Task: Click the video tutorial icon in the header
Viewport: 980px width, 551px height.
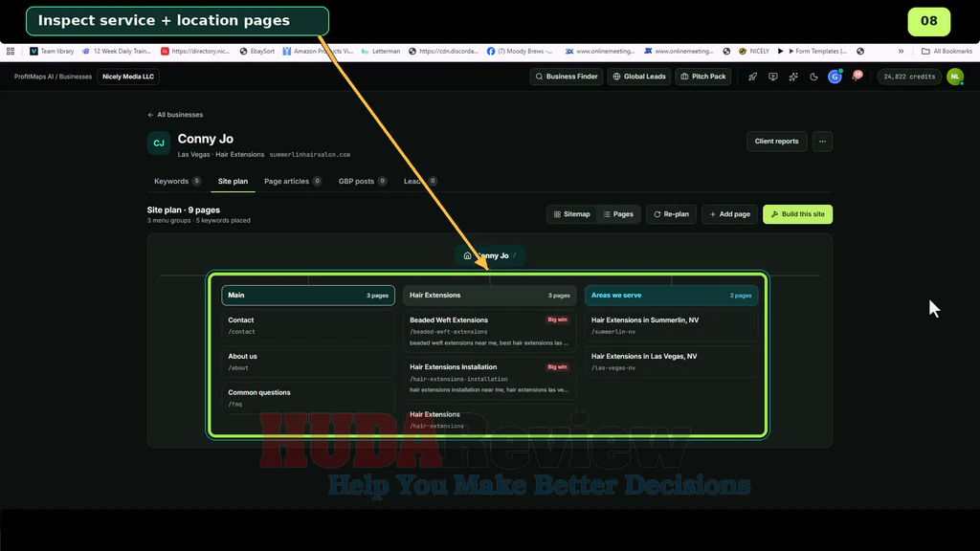Action: pos(773,77)
